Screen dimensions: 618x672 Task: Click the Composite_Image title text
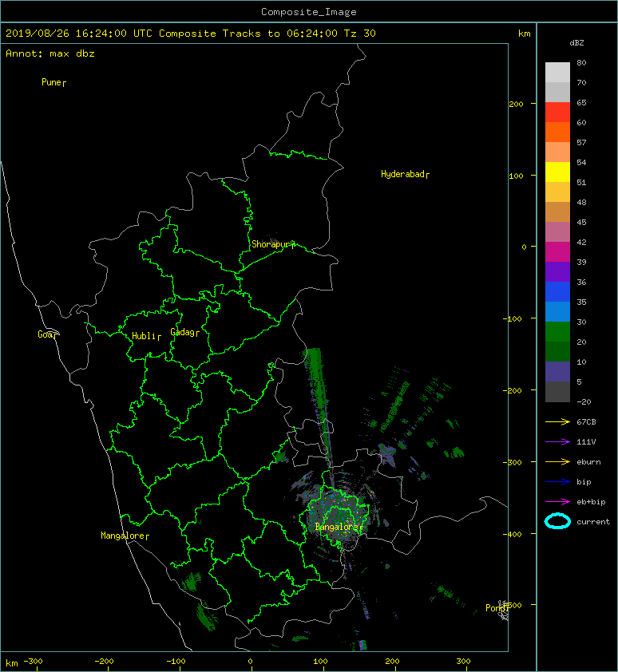(309, 12)
